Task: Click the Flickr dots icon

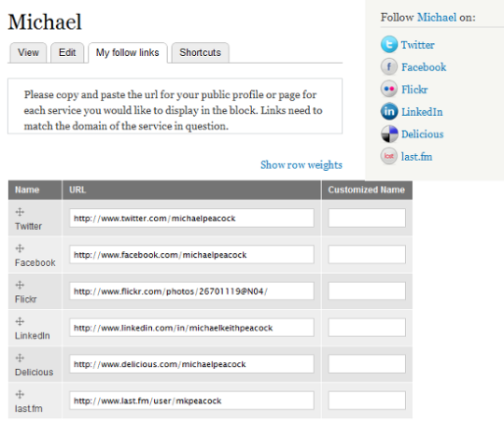Action: point(389,89)
